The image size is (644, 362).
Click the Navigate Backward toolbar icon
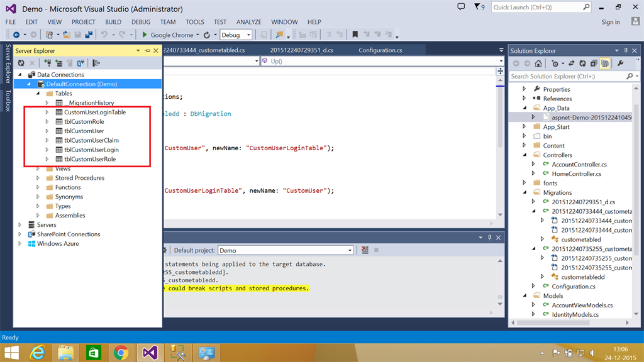pyautogui.click(x=16, y=35)
